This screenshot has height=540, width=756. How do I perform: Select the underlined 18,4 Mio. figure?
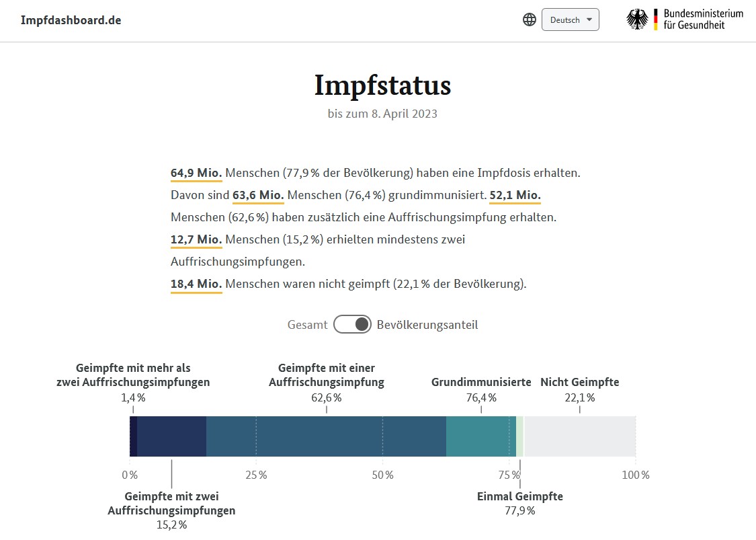click(x=196, y=284)
